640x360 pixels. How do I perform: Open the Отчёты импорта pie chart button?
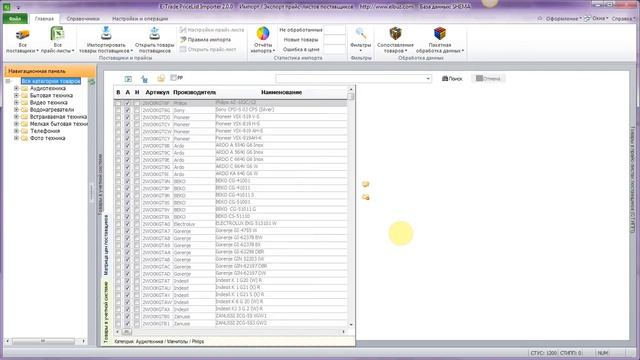pyautogui.click(x=263, y=40)
